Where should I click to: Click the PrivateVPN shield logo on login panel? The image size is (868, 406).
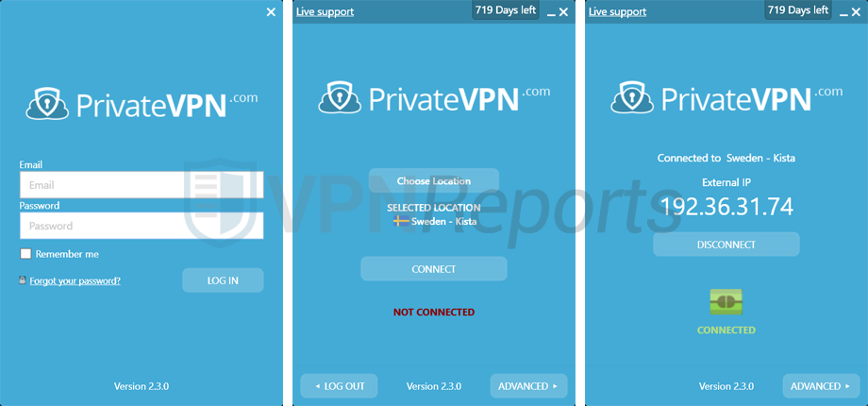(47, 103)
